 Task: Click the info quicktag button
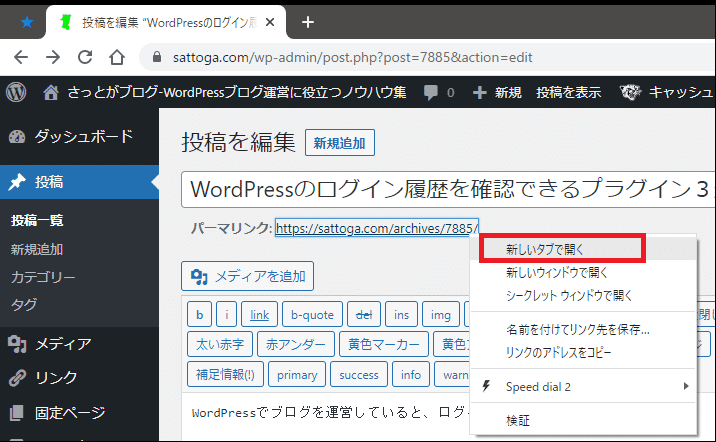(x=411, y=374)
